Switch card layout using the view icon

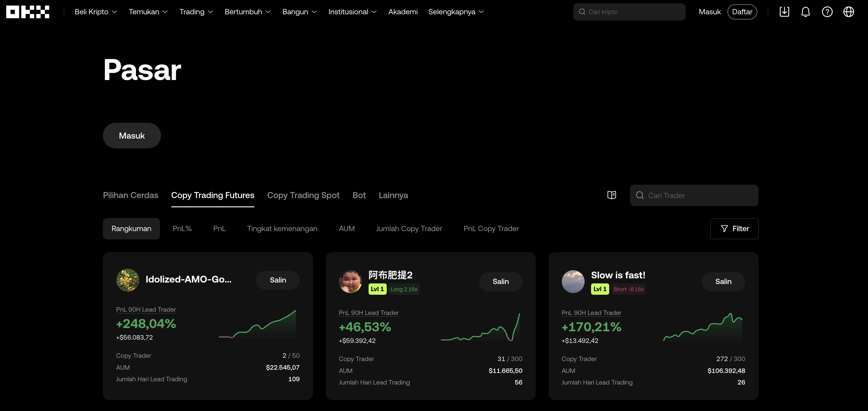coord(612,195)
